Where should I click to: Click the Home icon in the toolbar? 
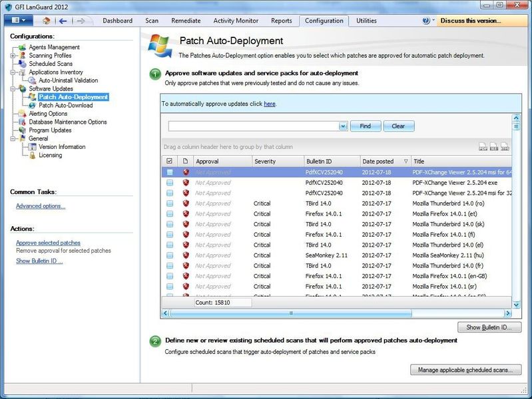(x=46, y=21)
